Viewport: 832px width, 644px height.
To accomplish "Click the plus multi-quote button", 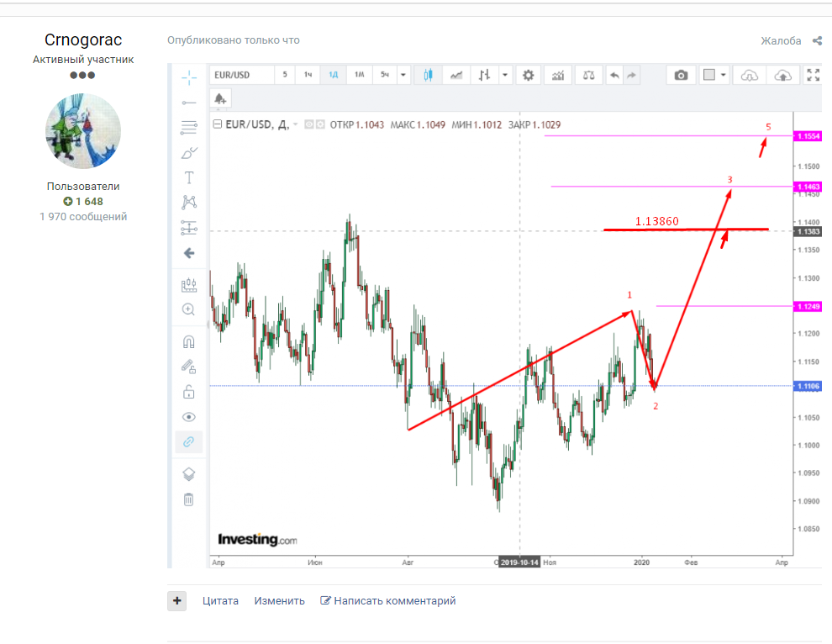I will click(177, 601).
